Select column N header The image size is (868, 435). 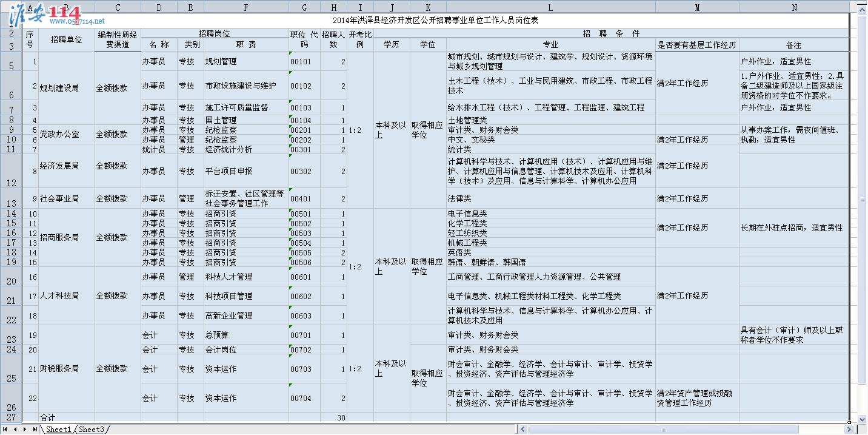793,8
